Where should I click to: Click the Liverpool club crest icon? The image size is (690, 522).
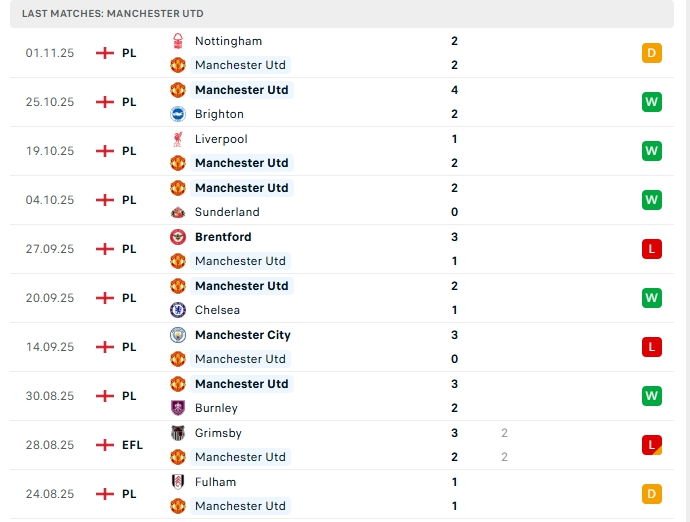178,139
